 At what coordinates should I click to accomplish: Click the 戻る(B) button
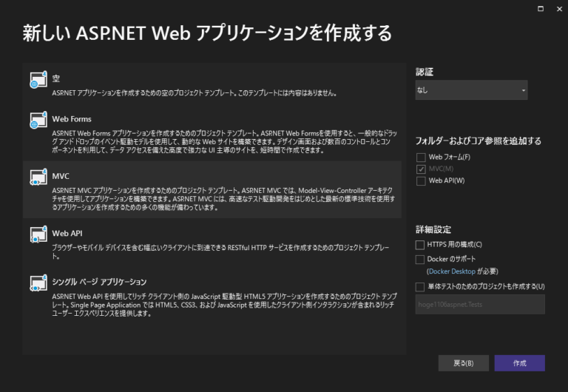463,363
